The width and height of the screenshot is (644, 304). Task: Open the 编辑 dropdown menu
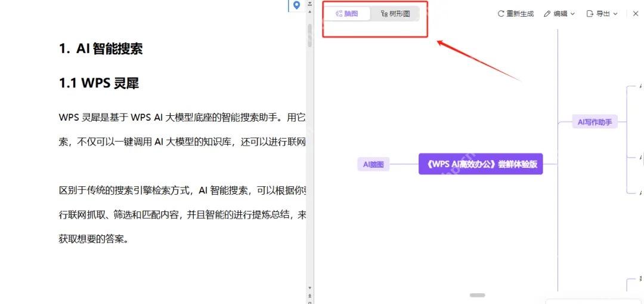[559, 14]
